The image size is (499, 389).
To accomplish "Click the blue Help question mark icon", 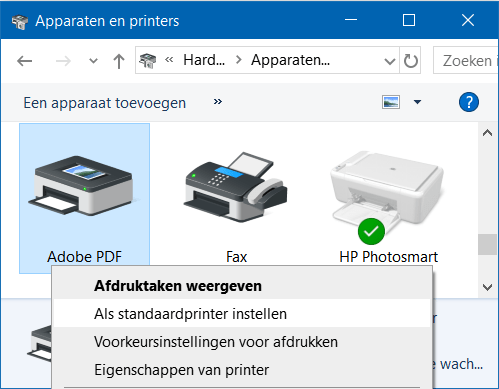I will (469, 102).
